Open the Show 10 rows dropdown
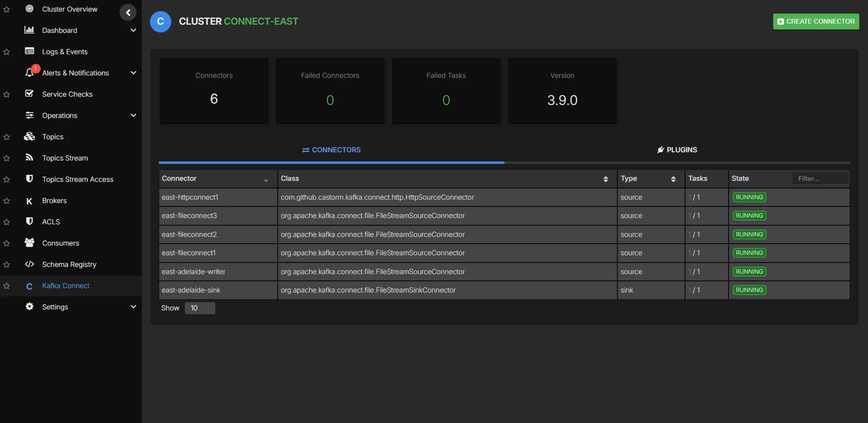 pos(200,308)
